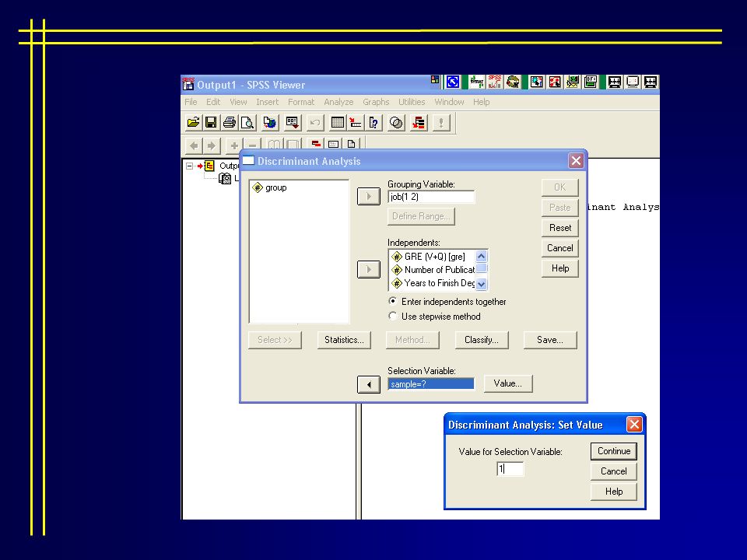Click the Export globe icon
Viewport: 747px width, 560px height.
point(270,123)
